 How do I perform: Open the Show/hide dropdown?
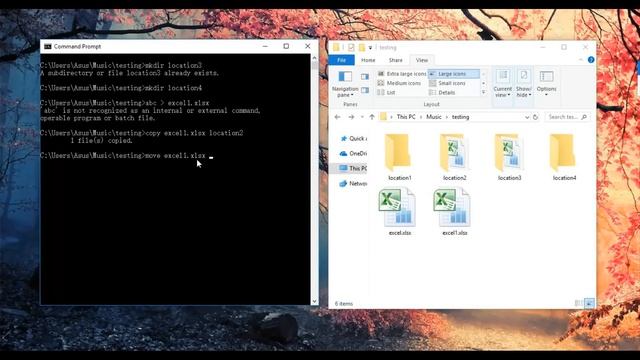click(x=524, y=84)
